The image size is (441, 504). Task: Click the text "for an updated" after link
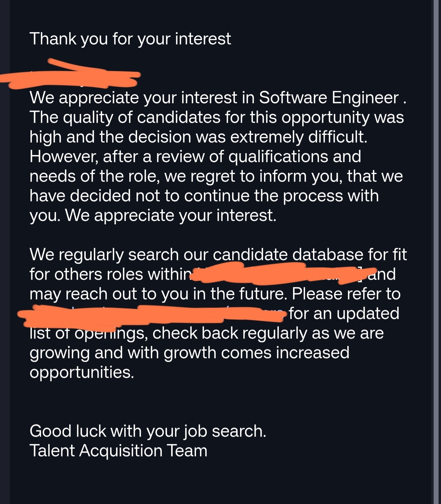pos(344,313)
